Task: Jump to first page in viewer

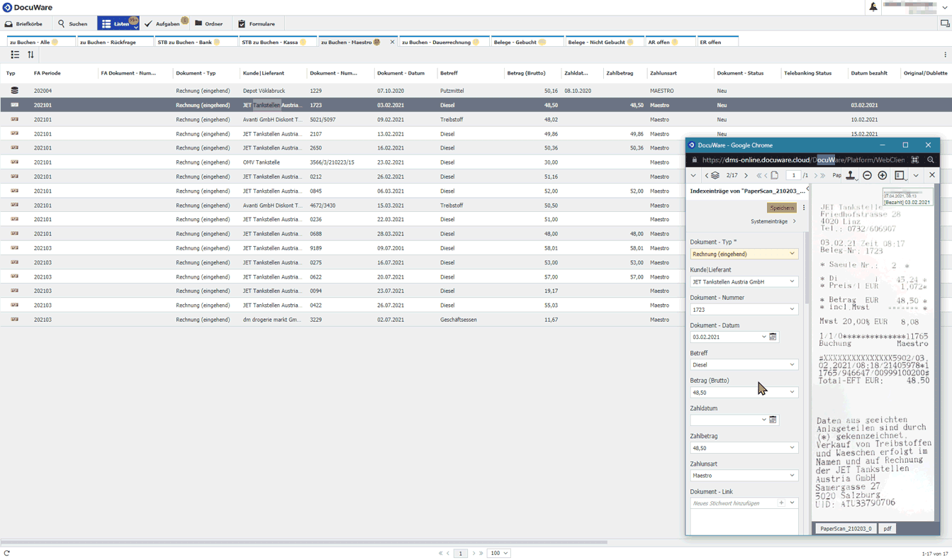Action: (759, 176)
